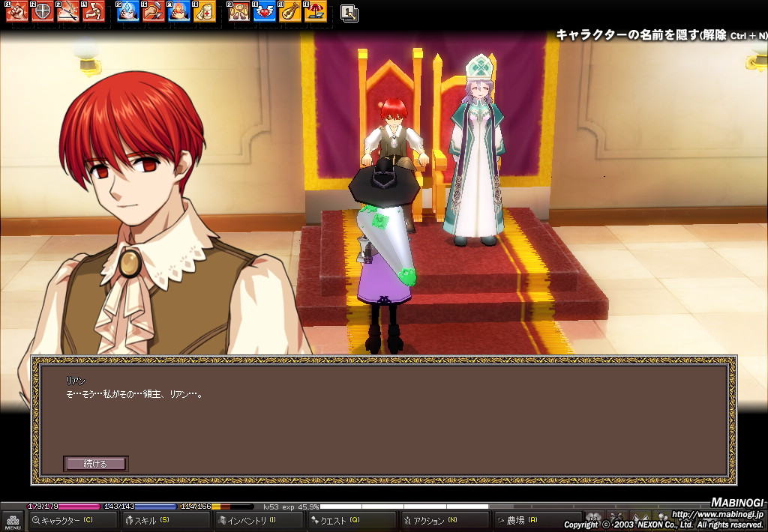Use the F11 lute Play Instrument skill
Image resolution: width=768 pixels, height=532 pixels.
(290, 12)
